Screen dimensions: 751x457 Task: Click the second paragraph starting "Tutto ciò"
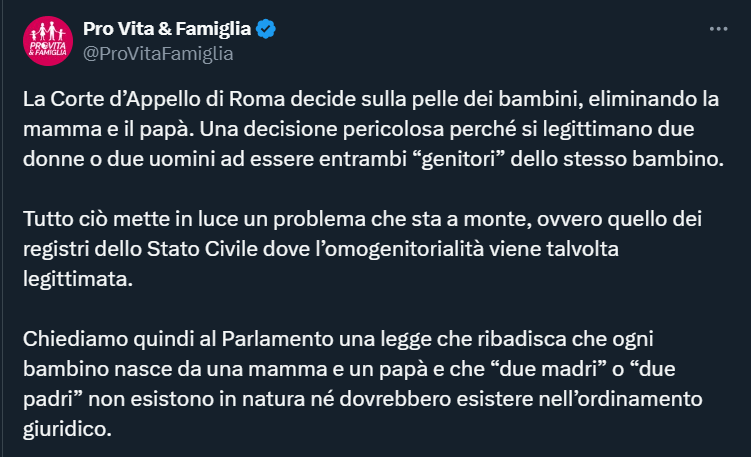tap(370, 246)
